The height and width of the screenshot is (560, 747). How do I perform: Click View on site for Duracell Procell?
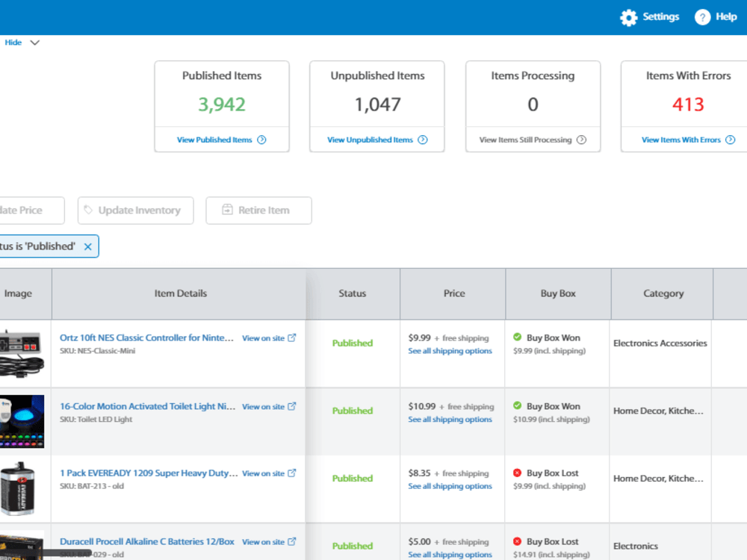click(263, 542)
